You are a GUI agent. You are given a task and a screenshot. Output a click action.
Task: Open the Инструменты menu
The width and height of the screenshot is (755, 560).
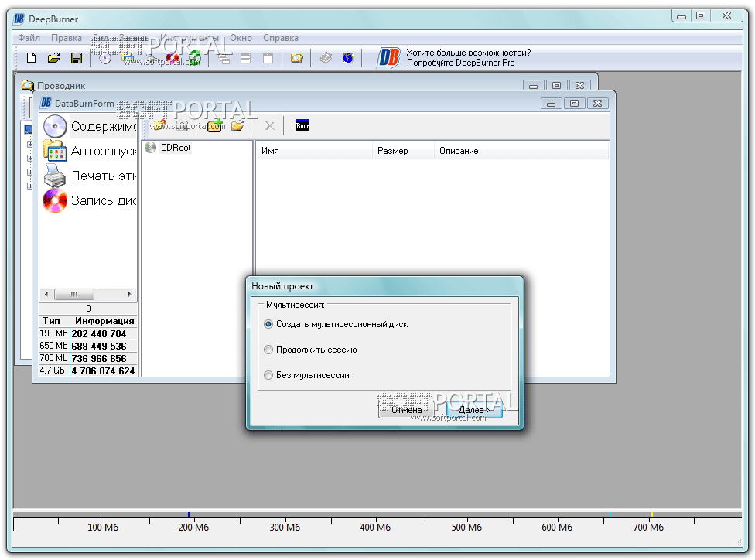click(190, 38)
